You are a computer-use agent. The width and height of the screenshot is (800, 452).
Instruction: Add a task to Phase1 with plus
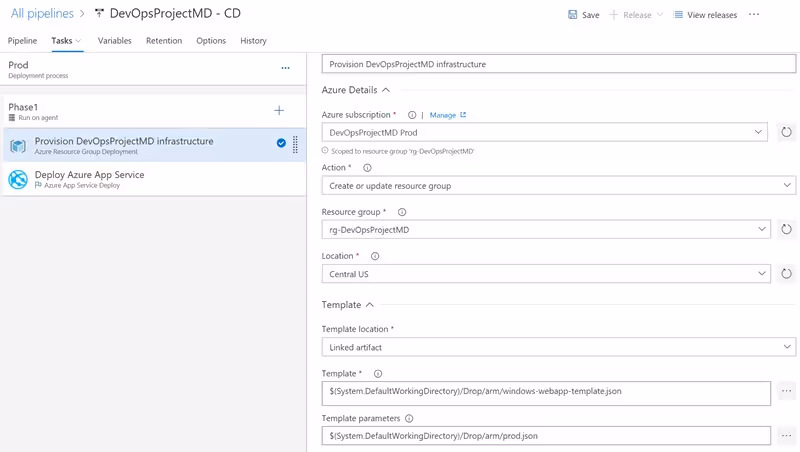point(279,110)
